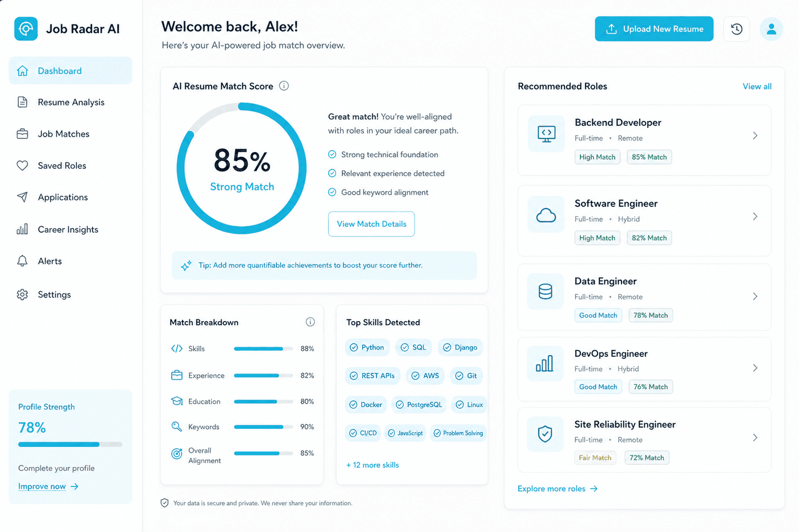
Task: Click the Saved Roles heart icon
Action: (x=22, y=165)
